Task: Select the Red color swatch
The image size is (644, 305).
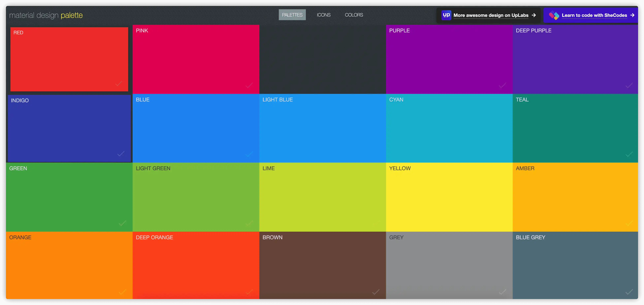Action: pyautogui.click(x=69, y=59)
